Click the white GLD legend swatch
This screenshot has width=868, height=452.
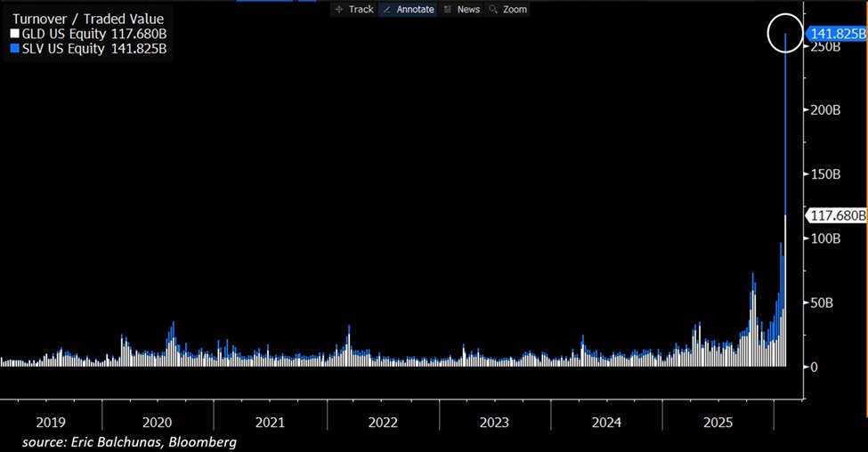coord(13,34)
